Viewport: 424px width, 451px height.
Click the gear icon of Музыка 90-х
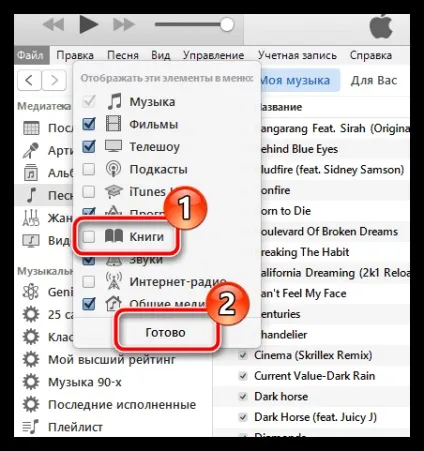pyautogui.click(x=31, y=382)
